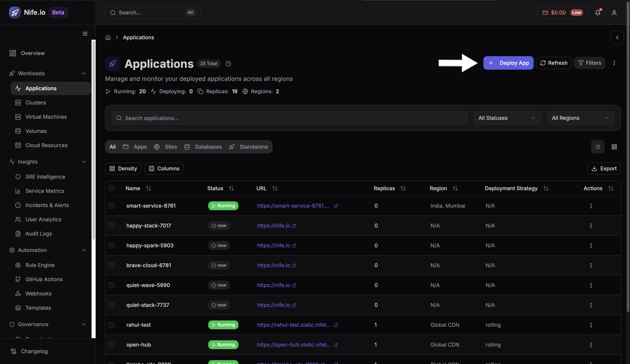Screen dimensions: 630x364
Task: Open the help tooltip next to Applications title
Action: click(x=228, y=64)
